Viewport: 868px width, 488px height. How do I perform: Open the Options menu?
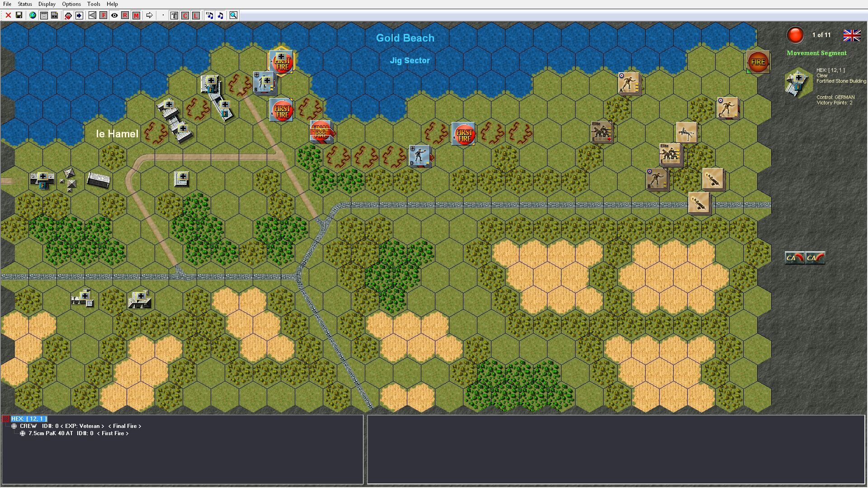pos(71,4)
